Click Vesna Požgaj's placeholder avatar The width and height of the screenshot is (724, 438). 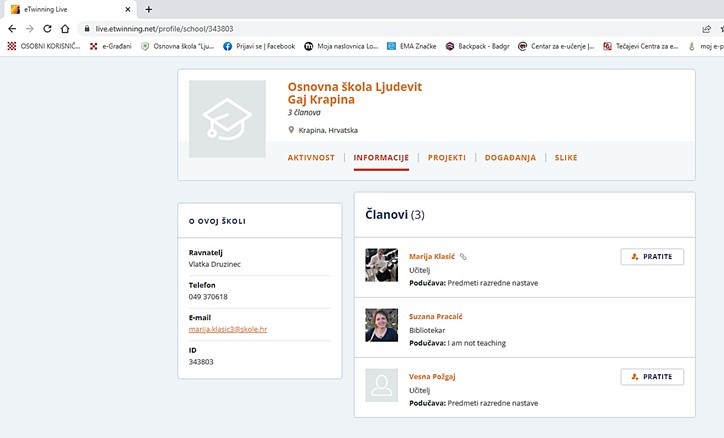(x=381, y=385)
